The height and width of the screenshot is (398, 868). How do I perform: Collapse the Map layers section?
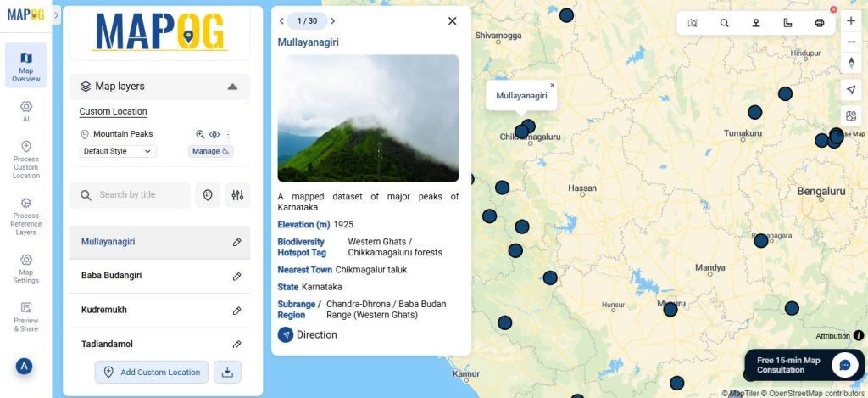pos(232,87)
